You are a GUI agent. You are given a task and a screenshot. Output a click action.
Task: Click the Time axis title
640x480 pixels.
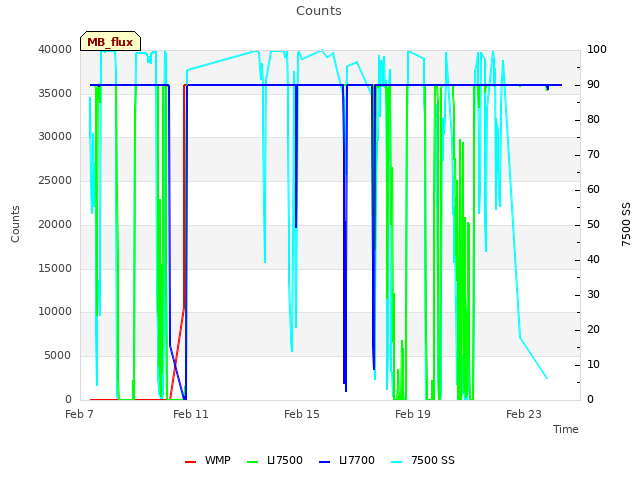pos(566,429)
